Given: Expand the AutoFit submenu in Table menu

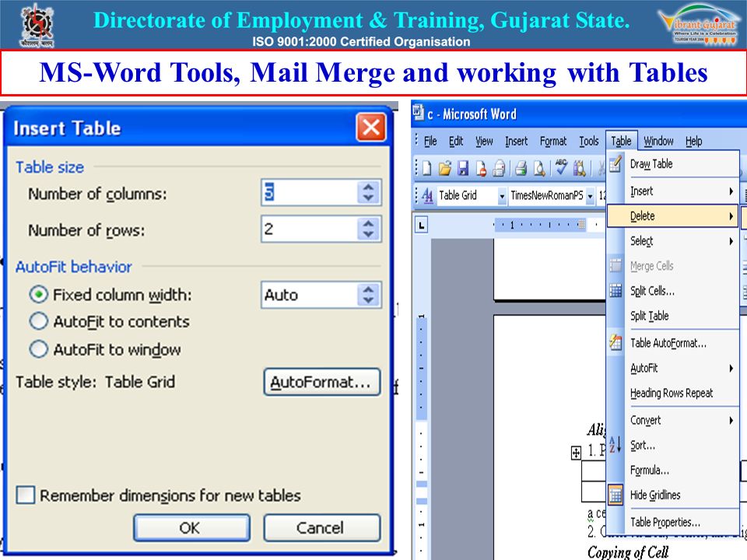Looking at the screenshot, I should point(731,368).
